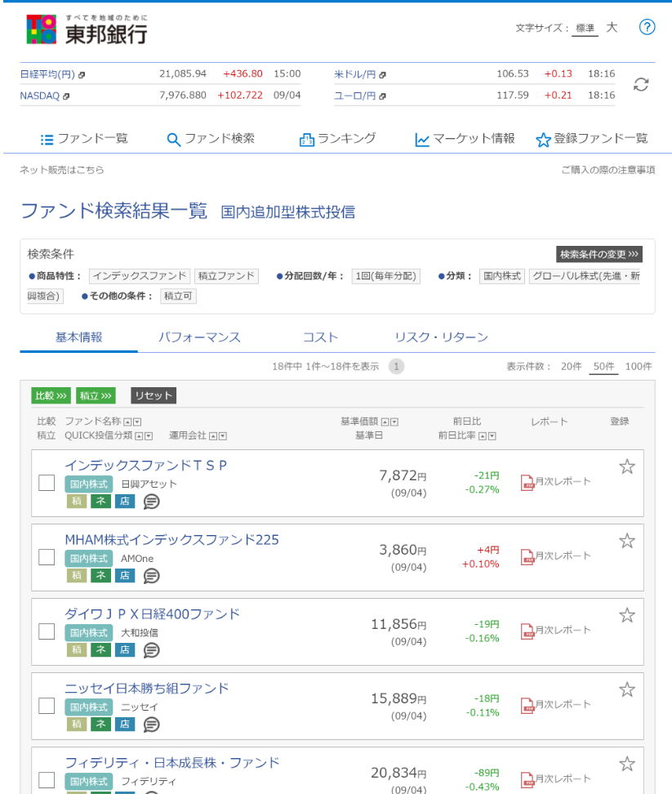Sort 運用会社 ascending arrow
Viewport: 672px width, 794px height.
click(x=214, y=436)
